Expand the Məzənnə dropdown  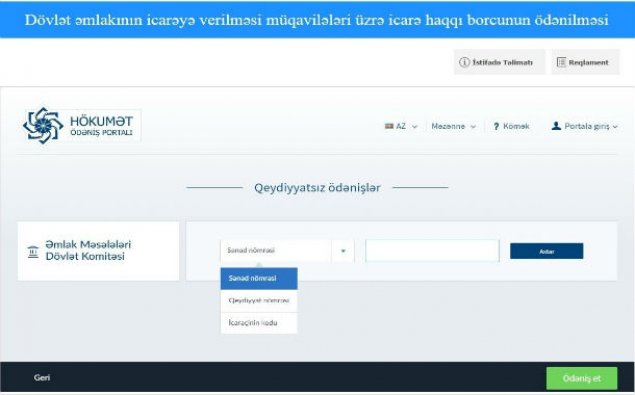tap(453, 126)
